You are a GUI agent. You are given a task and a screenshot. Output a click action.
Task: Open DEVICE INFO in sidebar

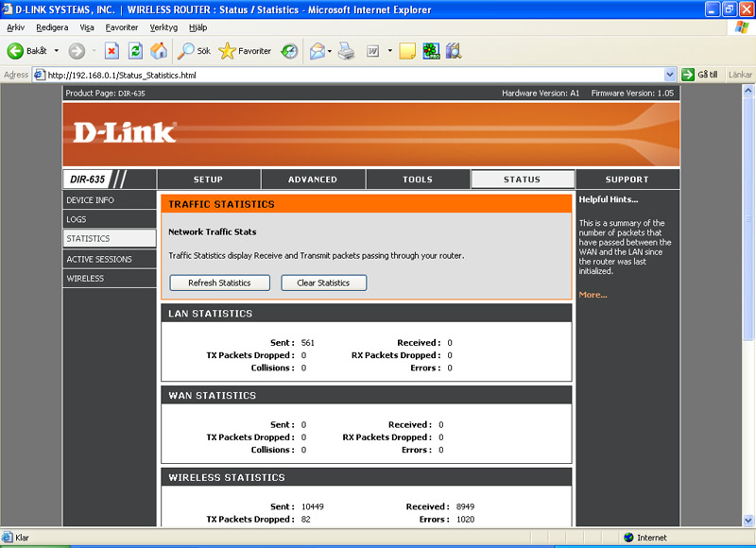click(110, 200)
